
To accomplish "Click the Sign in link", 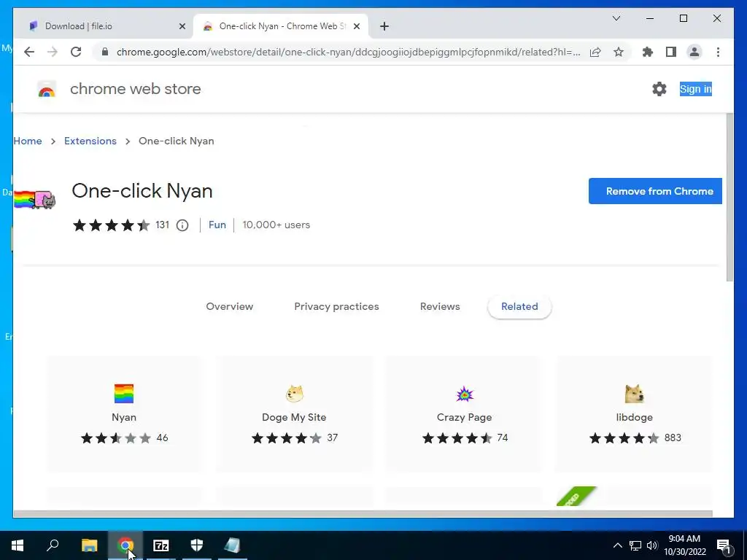I will click(x=695, y=89).
